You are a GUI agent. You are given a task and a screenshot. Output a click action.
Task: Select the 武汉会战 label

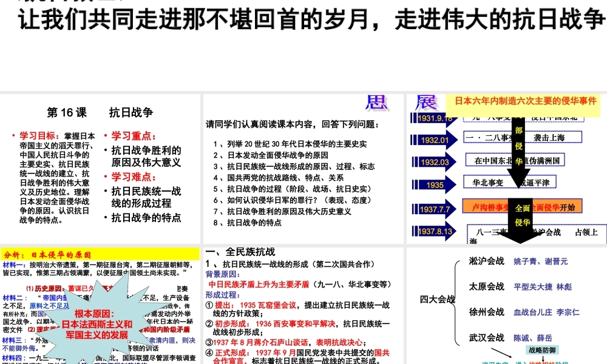coord(486,338)
